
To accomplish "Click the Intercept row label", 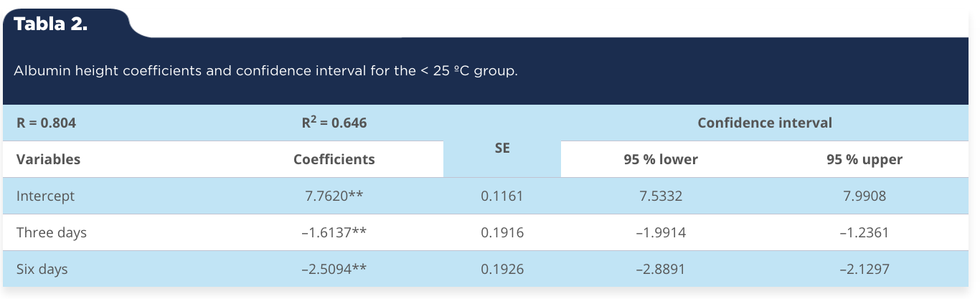I will point(45,196).
